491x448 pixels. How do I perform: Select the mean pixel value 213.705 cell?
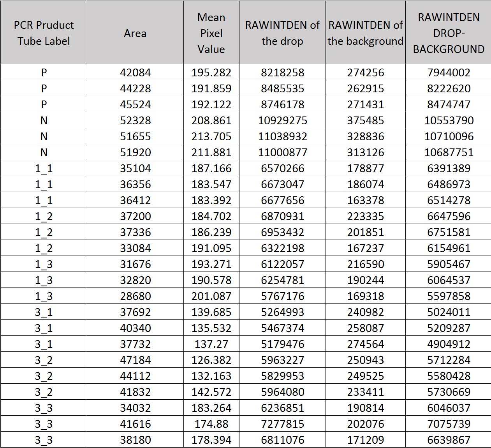click(x=211, y=136)
